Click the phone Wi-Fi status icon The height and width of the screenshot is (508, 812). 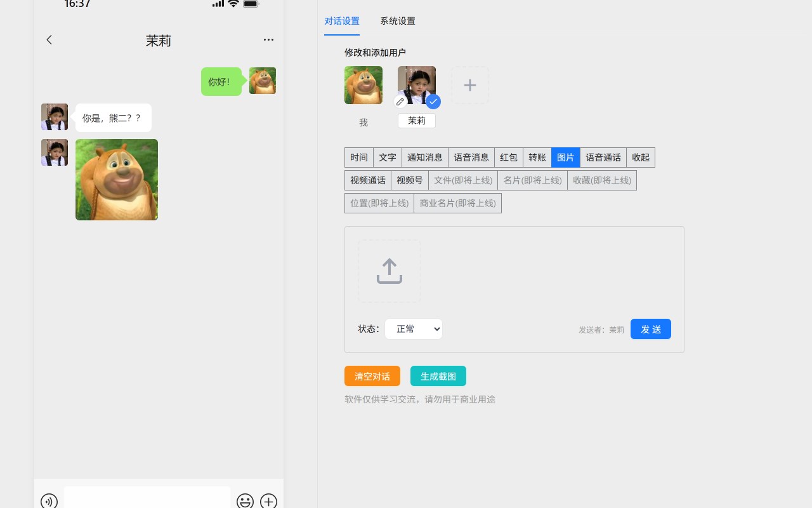click(233, 4)
